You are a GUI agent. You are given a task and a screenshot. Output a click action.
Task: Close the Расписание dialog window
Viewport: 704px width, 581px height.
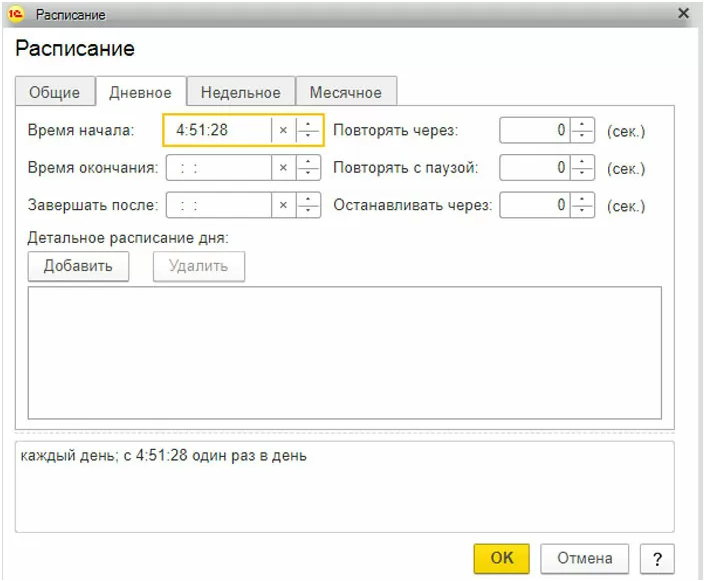coord(684,14)
